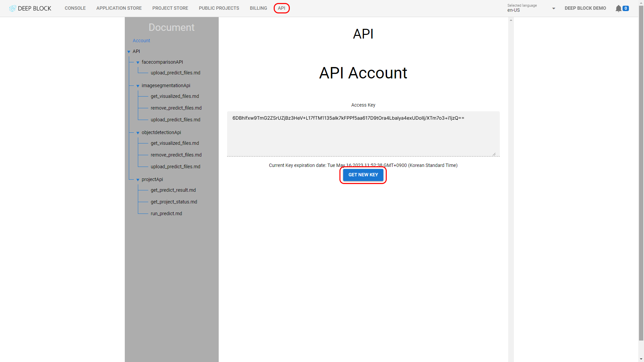Image resolution: width=644 pixels, height=362 pixels.
Task: Click the notification count badge
Action: 626,8
